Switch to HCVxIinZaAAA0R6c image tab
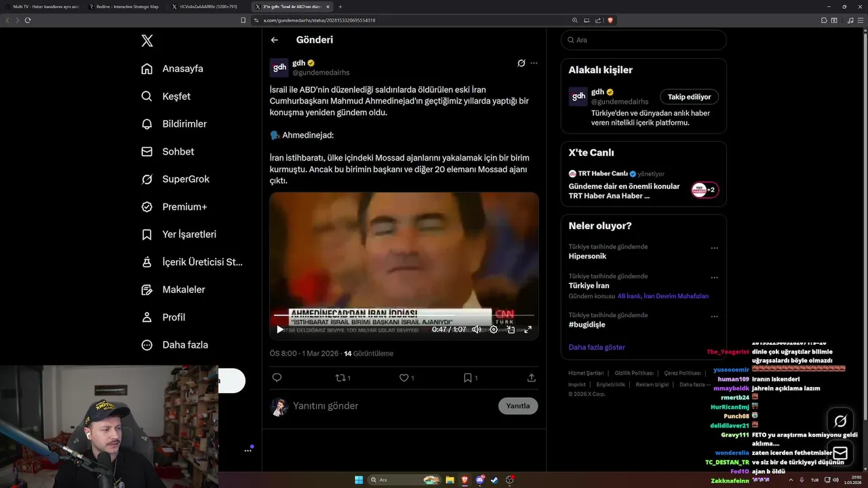 pyautogui.click(x=208, y=6)
